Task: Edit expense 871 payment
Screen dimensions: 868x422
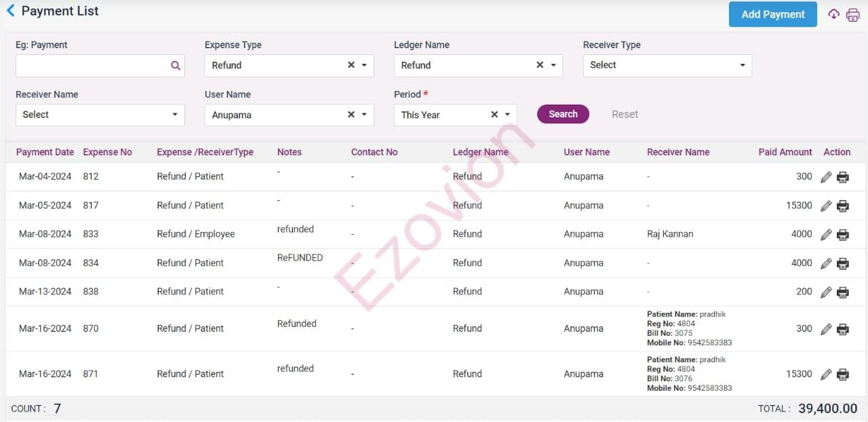Action: (826, 375)
